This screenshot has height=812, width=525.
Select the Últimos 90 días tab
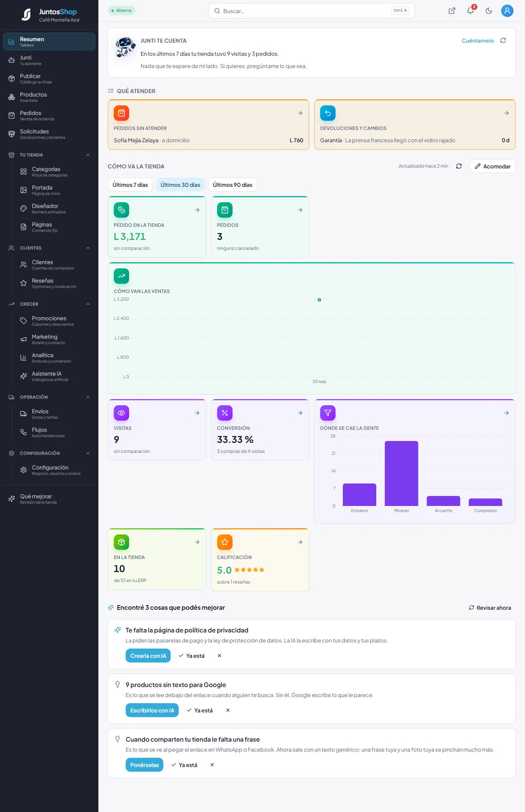coord(233,185)
